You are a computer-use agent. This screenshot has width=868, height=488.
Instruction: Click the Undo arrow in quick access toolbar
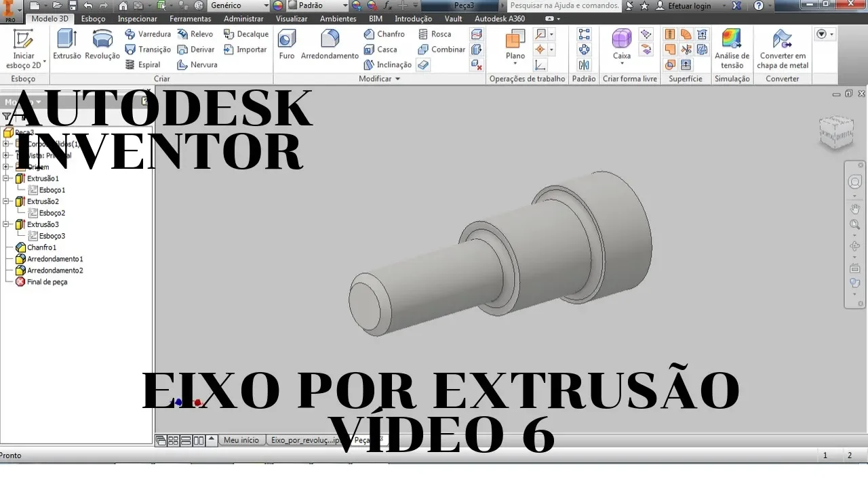(x=87, y=5)
